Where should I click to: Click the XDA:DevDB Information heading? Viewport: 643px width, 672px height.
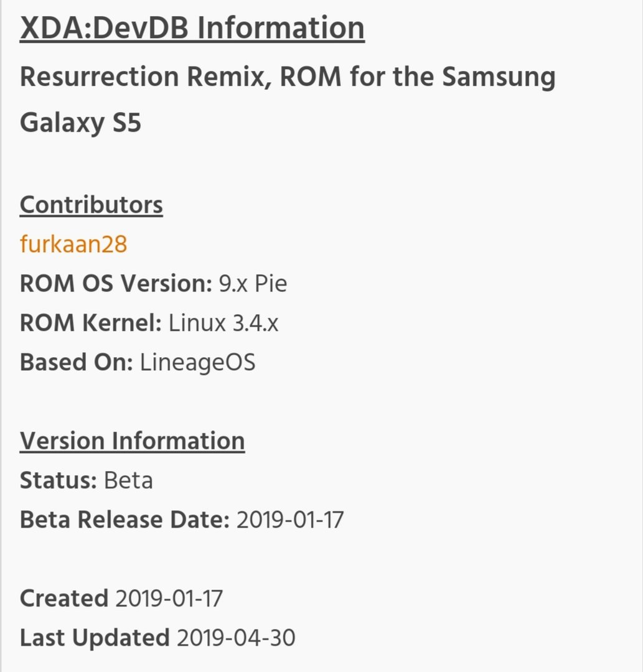(192, 28)
